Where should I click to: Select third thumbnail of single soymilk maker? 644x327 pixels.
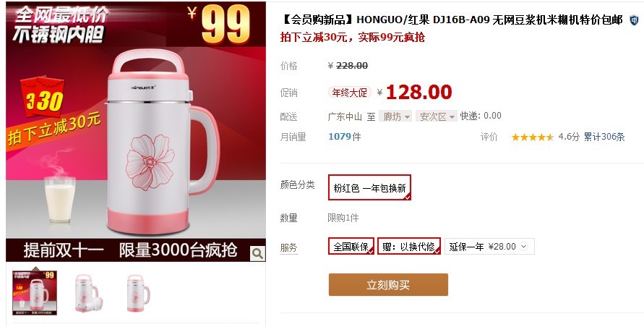pos(138,293)
